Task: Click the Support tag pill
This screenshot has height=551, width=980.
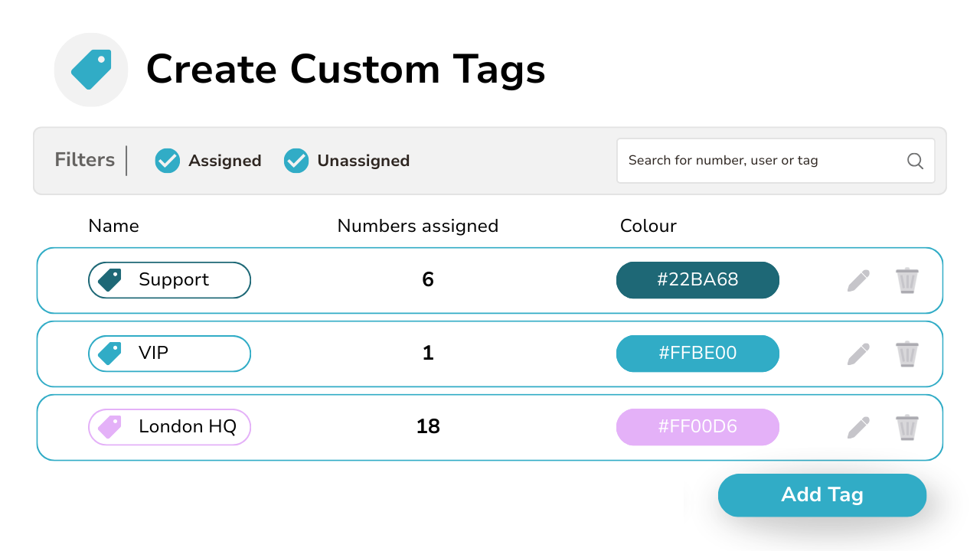Action: pos(169,280)
